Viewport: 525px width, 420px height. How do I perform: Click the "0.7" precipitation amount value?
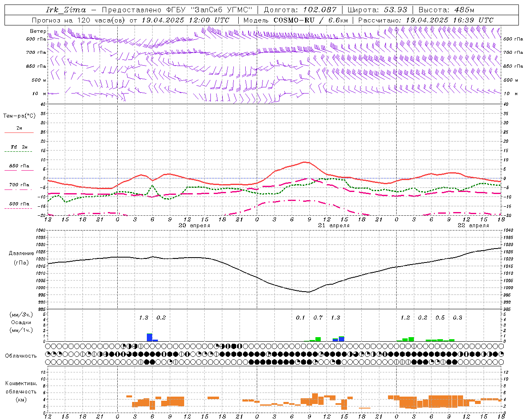pos(318,317)
